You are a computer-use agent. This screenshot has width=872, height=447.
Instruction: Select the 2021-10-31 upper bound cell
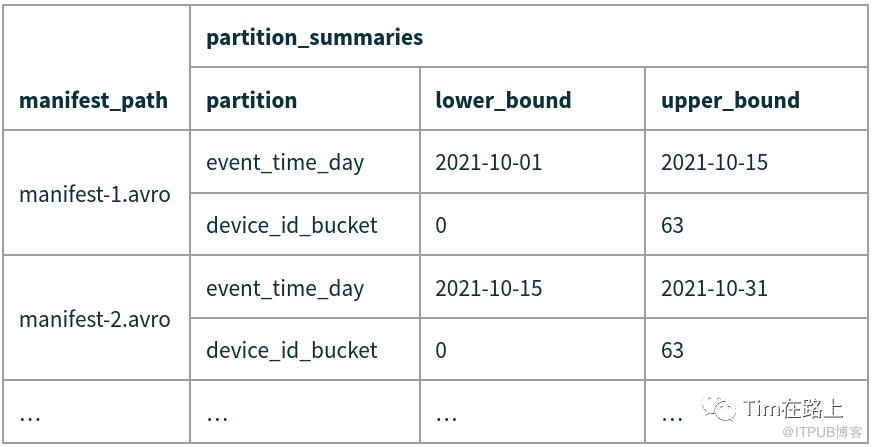click(714, 288)
